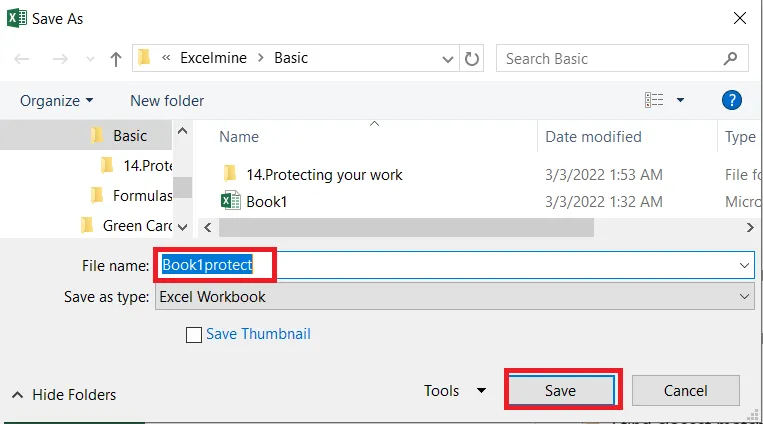This screenshot has width=763, height=424.
Task: Refresh the Basic folder view
Action: point(472,59)
